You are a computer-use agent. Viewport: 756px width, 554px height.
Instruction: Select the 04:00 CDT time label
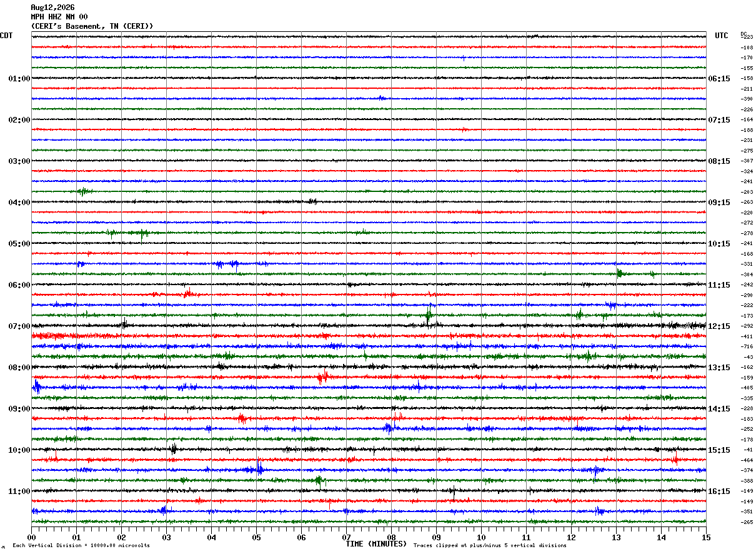(x=19, y=203)
